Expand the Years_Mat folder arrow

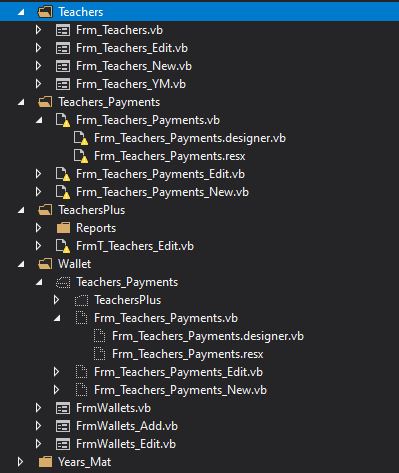click(x=20, y=462)
